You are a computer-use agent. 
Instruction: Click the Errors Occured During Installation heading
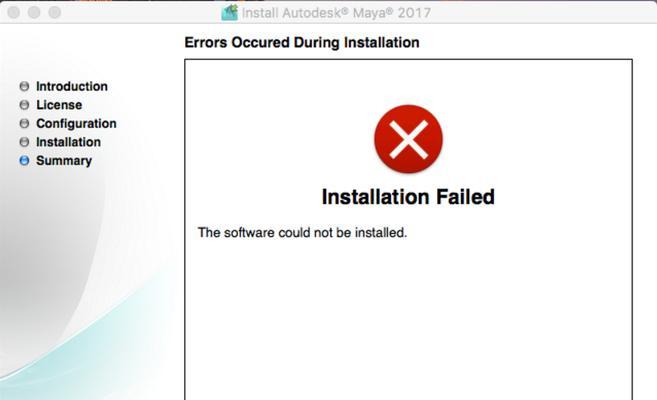click(302, 42)
